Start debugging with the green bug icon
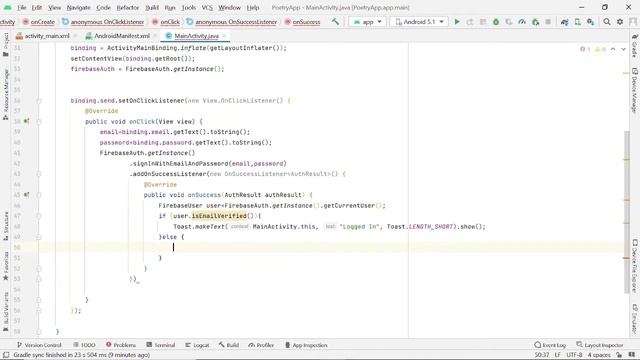 click(x=496, y=22)
